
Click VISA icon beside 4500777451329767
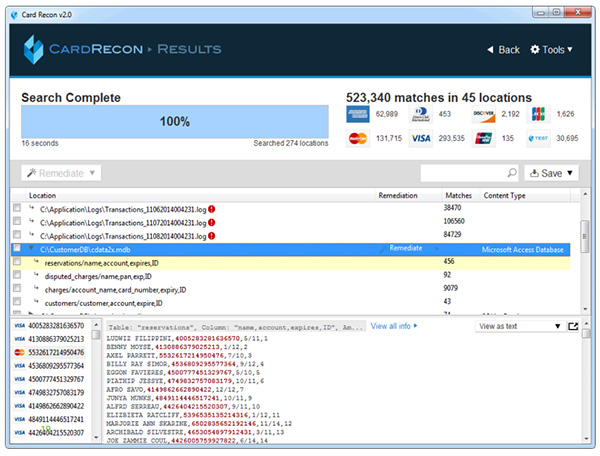[x=19, y=379]
